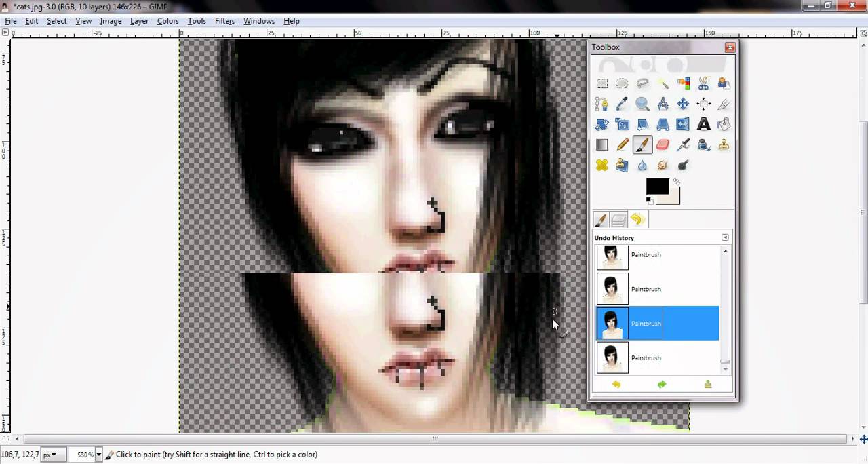
Task: Open the Filters menu
Action: point(224,21)
